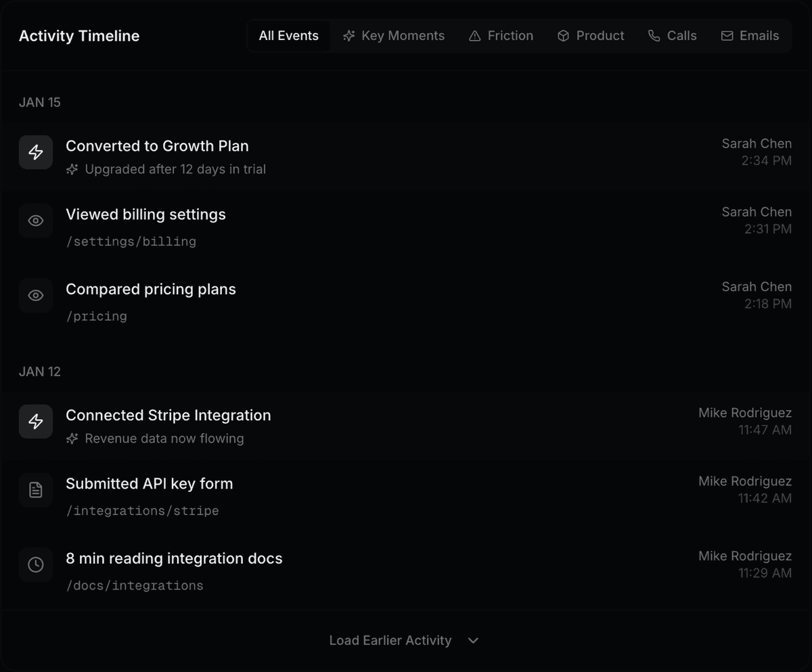Switch to the Key Moments tab
Screen dimensions: 812x672
[x=394, y=35]
